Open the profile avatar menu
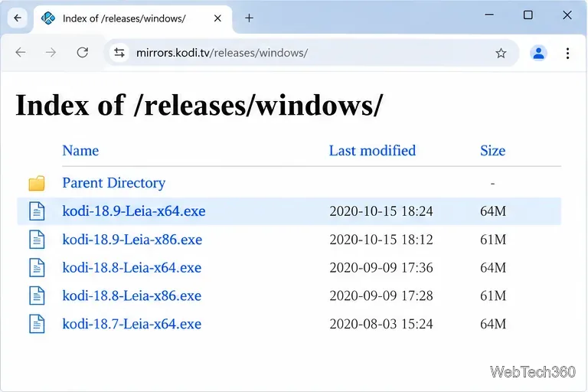Viewport: 588px width, 392px height. (x=538, y=54)
